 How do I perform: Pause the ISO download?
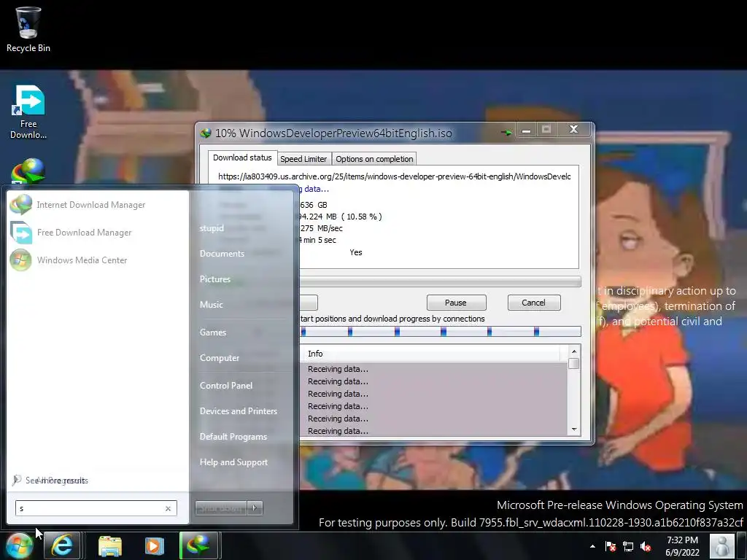[456, 303]
